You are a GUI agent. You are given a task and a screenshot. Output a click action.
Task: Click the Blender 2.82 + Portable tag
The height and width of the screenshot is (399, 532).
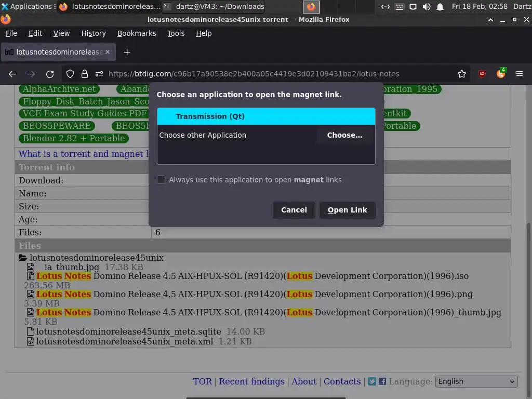(74, 138)
